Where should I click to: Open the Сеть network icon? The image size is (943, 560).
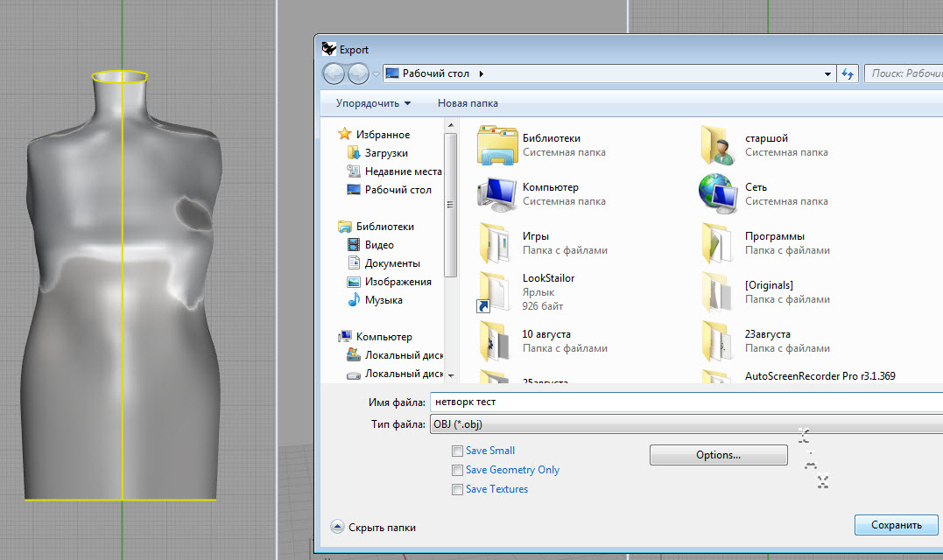(720, 193)
